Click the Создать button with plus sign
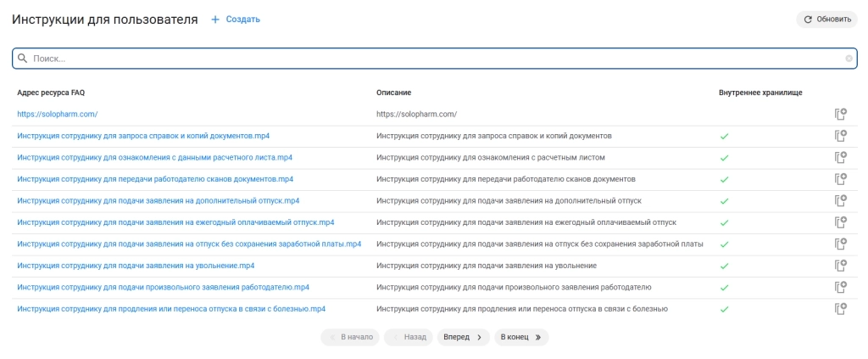868x359 pixels. [x=236, y=20]
